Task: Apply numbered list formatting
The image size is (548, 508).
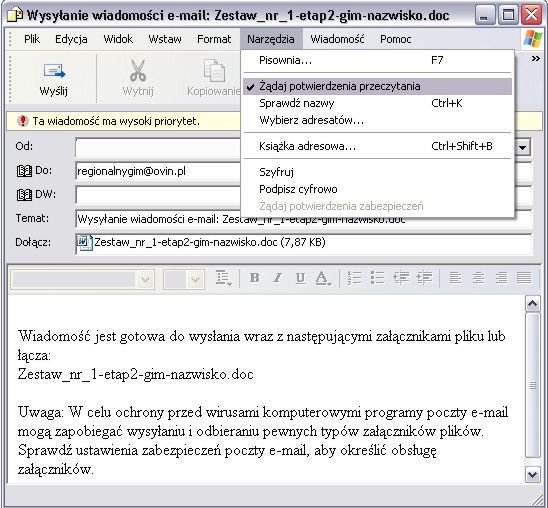Action: [x=354, y=278]
